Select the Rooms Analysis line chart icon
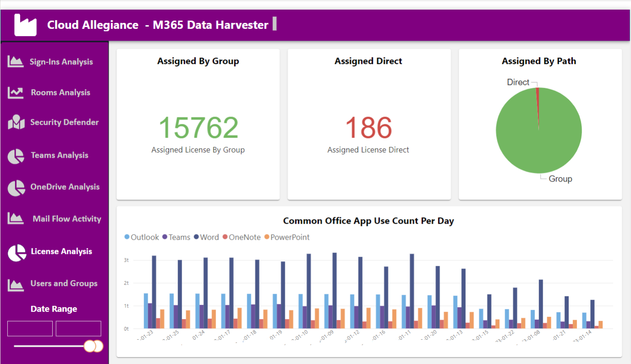Image resolution: width=631 pixels, height=364 pixels. pyautogui.click(x=16, y=93)
